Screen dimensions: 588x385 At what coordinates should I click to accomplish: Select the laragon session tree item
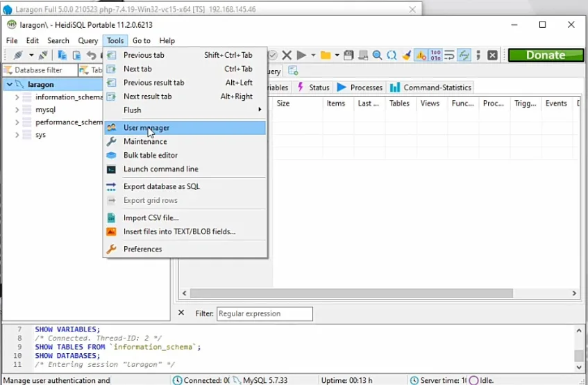[40, 84]
